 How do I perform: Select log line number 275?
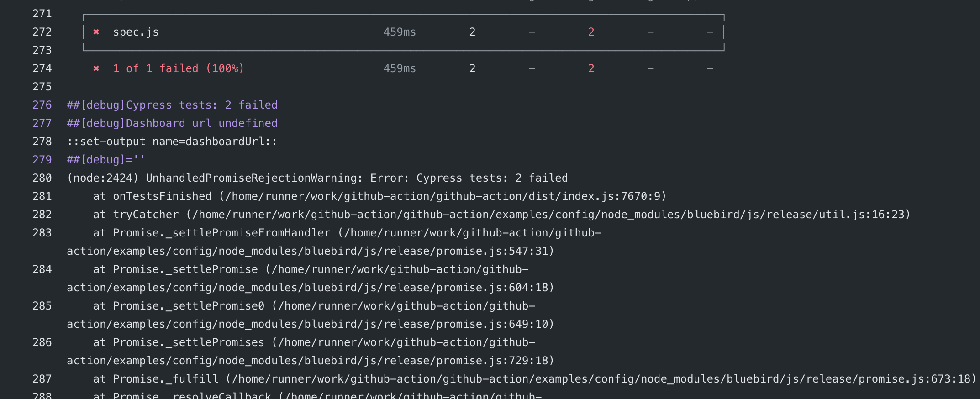tap(42, 87)
